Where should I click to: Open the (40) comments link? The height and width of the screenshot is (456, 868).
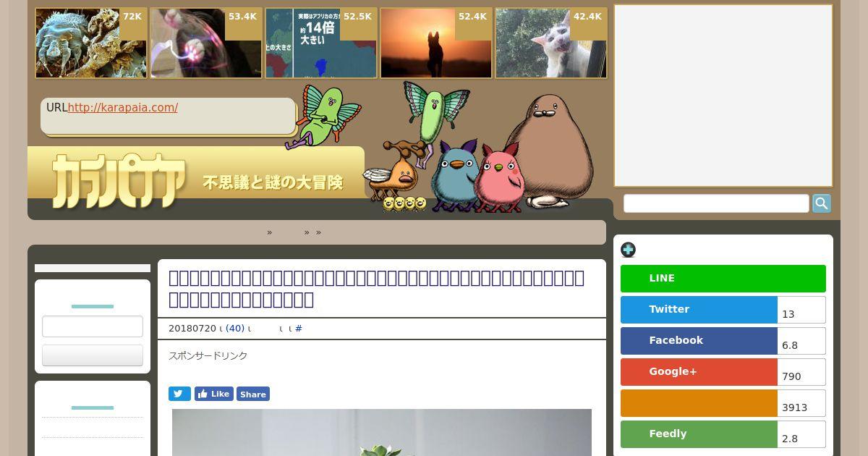235,329
